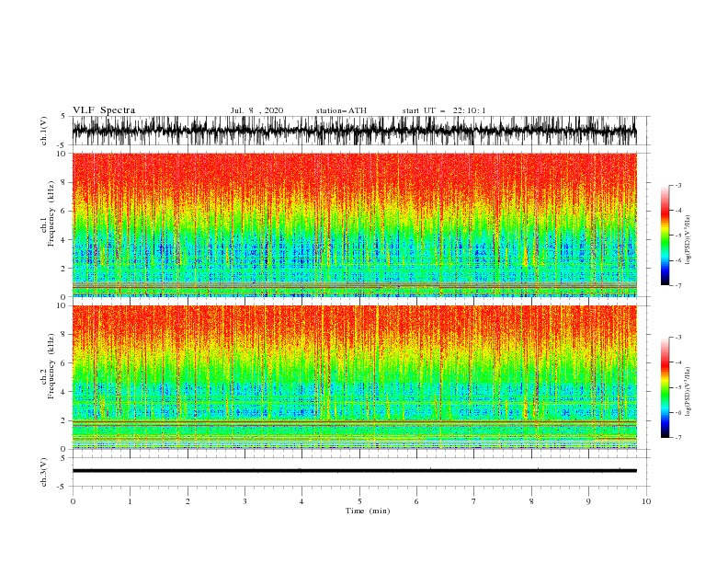Click the ch.2 spectrogram panel
The image size is (728, 563).
pyautogui.click(x=354, y=377)
